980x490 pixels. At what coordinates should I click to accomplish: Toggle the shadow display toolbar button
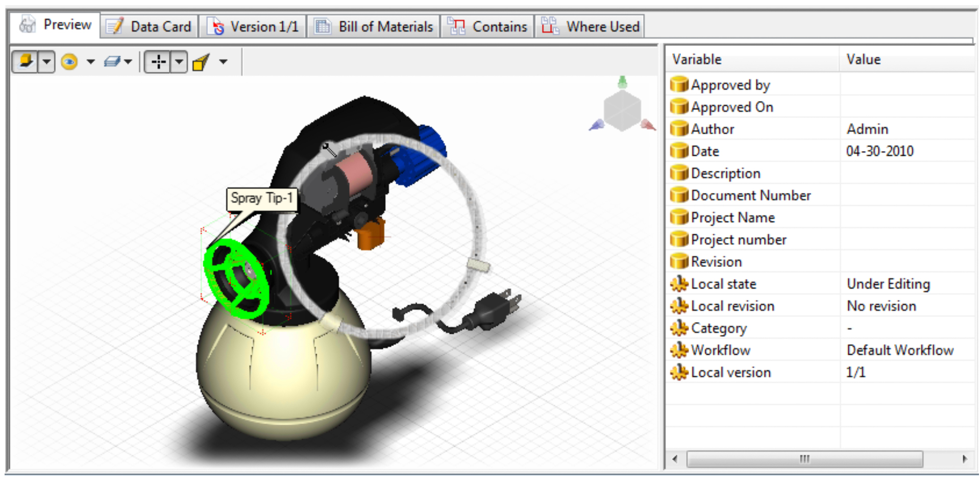tap(25, 62)
